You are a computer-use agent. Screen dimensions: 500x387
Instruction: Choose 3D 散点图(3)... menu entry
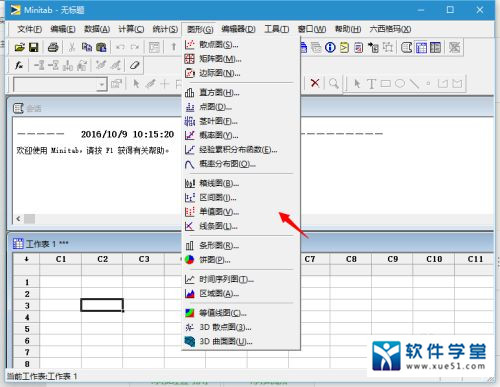(x=241, y=327)
